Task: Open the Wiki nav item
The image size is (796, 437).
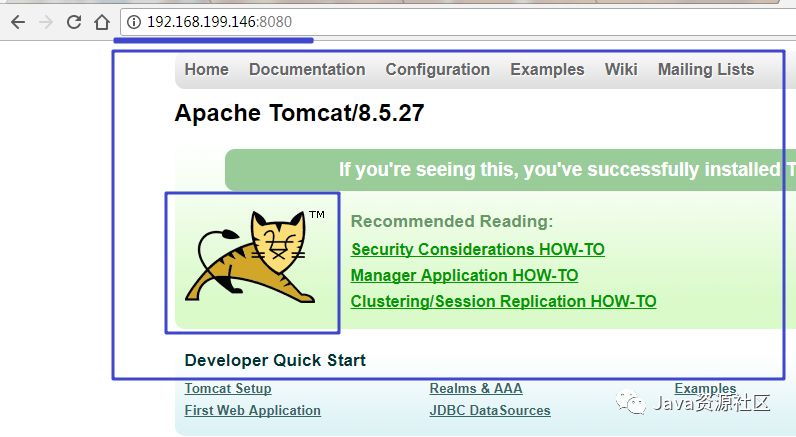Action: 621,70
